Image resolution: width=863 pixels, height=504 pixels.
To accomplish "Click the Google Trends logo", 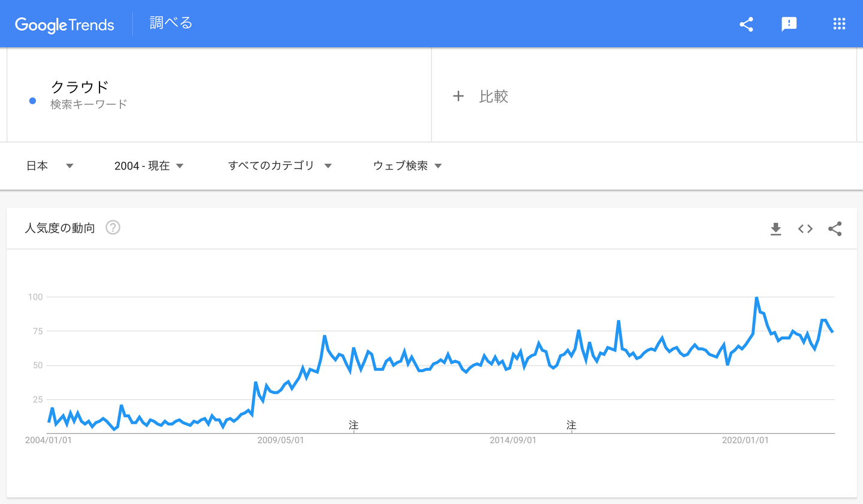I will coord(65,25).
